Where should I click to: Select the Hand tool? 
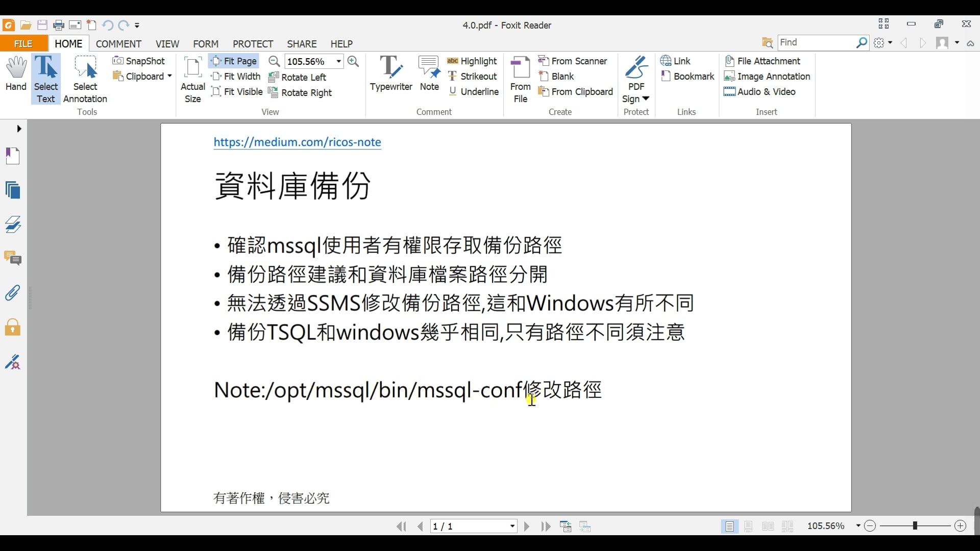pyautogui.click(x=16, y=74)
